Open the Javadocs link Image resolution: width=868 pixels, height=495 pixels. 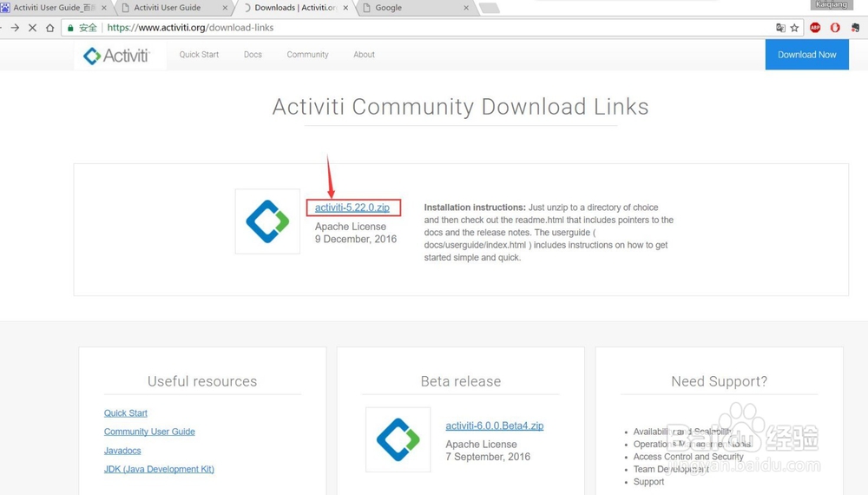click(x=122, y=451)
